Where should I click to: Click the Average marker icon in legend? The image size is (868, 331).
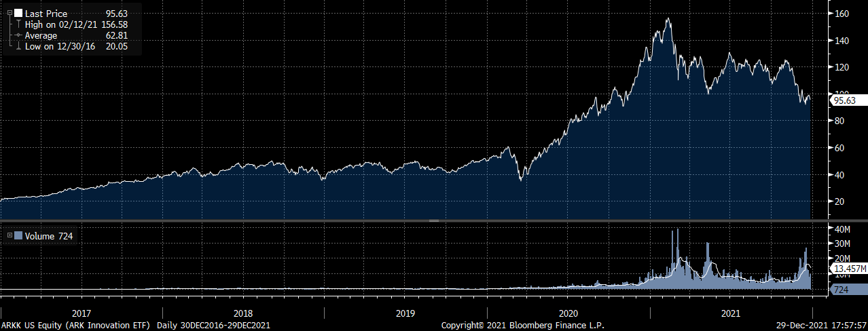point(17,35)
